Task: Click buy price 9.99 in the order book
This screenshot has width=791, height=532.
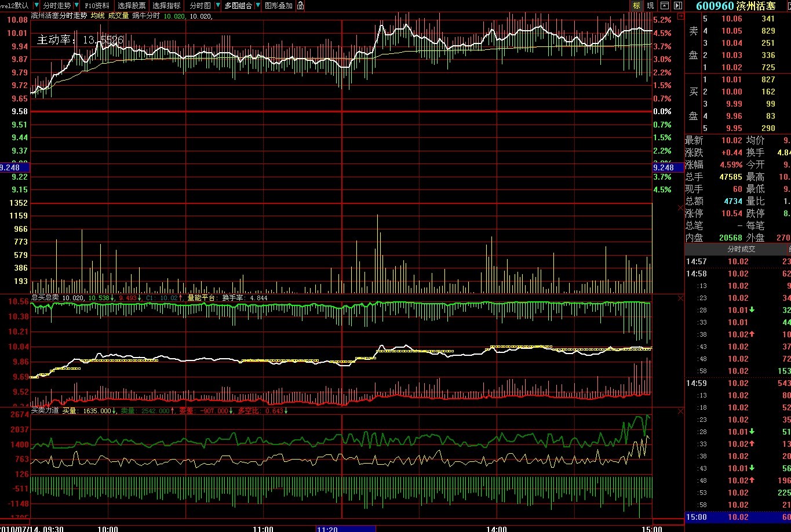Action: [734, 104]
